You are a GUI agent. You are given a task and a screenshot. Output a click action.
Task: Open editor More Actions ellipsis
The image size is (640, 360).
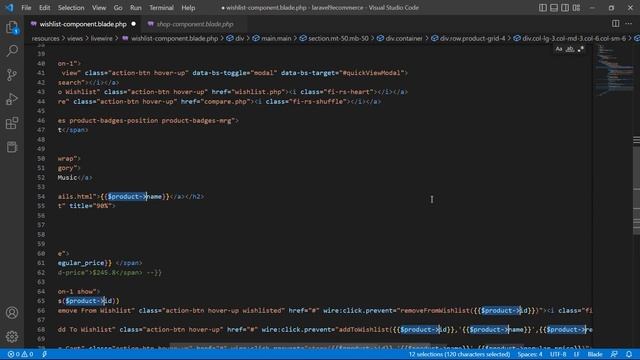[x=629, y=24]
